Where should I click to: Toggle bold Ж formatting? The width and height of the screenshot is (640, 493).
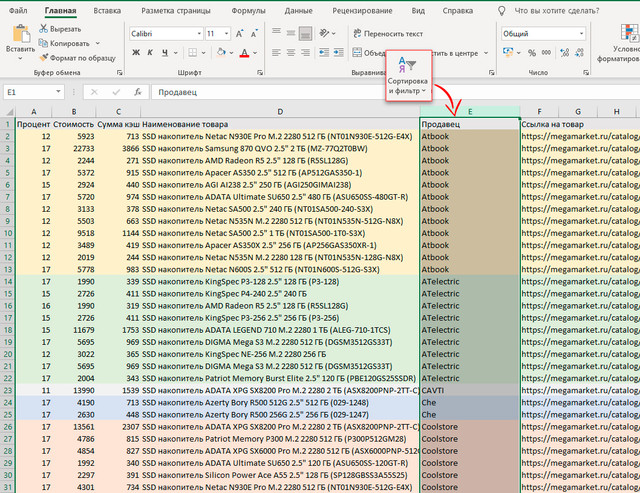coord(136,53)
